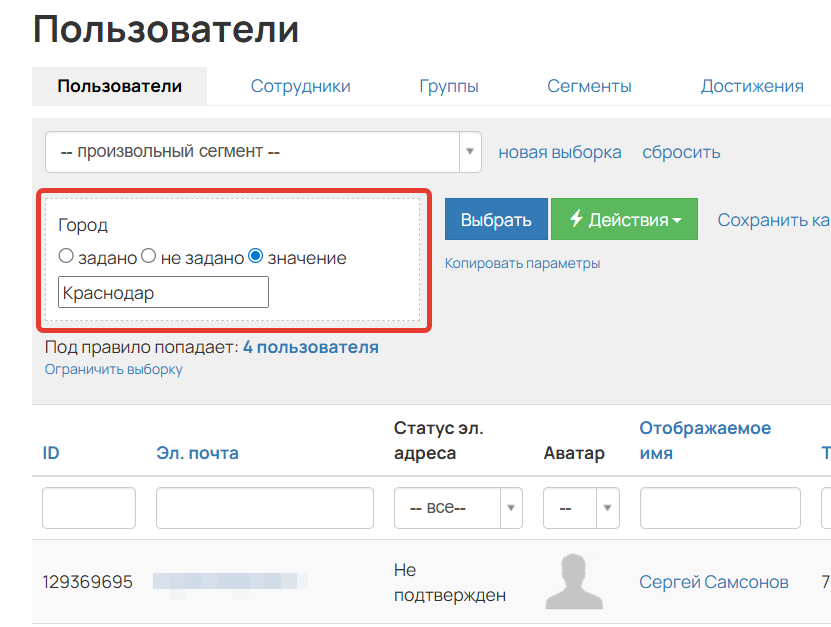Switch to the Группы tab
Viewport: 831px width, 627px height.
tap(449, 86)
